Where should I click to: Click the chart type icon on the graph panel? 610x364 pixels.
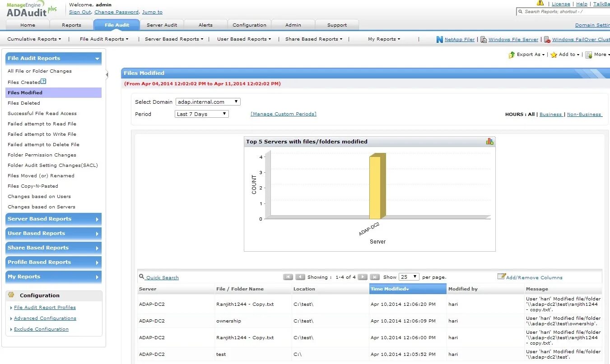click(490, 141)
